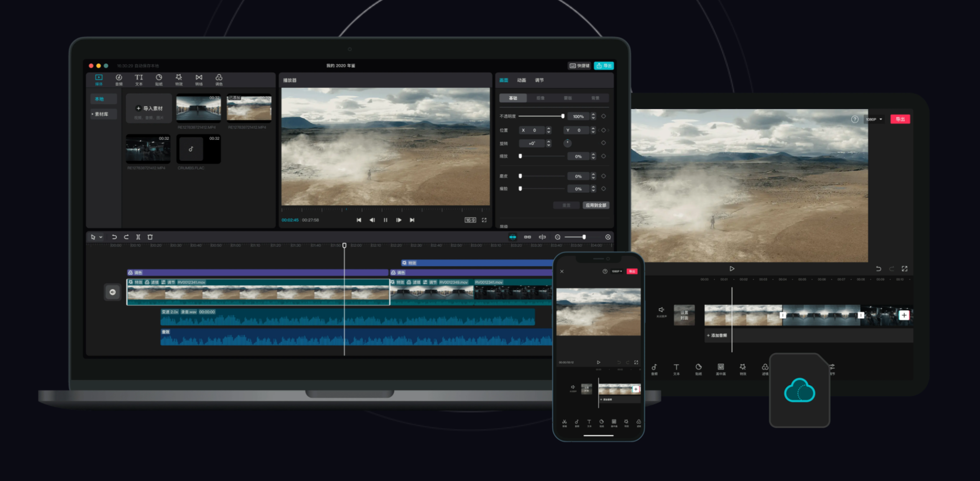Open the selection cursor tool dropdown arrow
This screenshot has height=481, width=980.
(101, 237)
